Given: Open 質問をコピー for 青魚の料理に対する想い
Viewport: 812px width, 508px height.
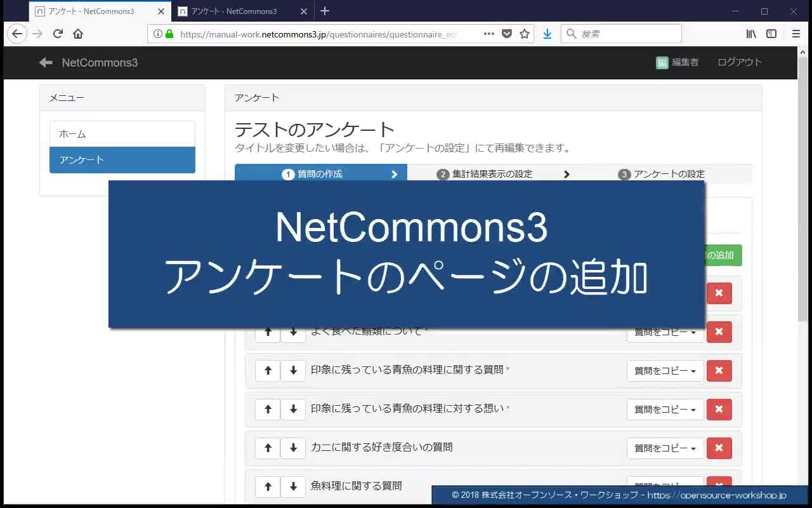Looking at the screenshot, I should tap(665, 410).
